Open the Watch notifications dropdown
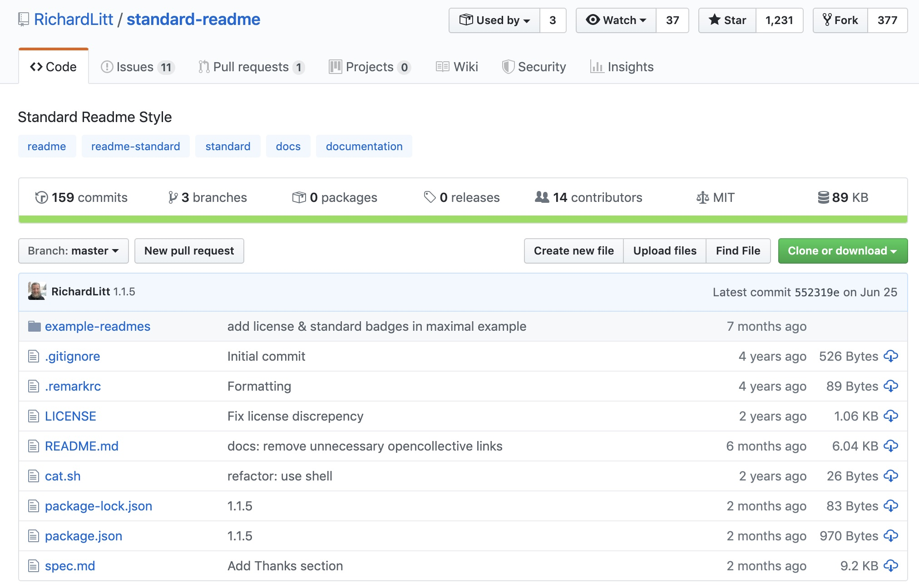919x588 pixels. (x=616, y=20)
